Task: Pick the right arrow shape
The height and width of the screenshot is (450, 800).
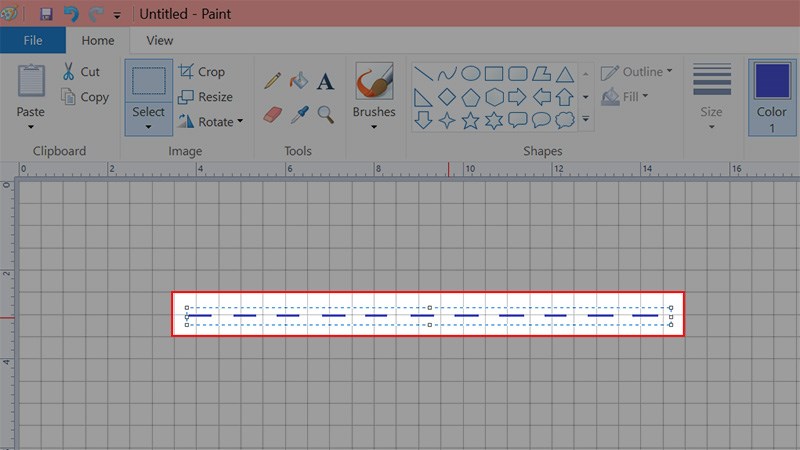Action: coord(517,97)
